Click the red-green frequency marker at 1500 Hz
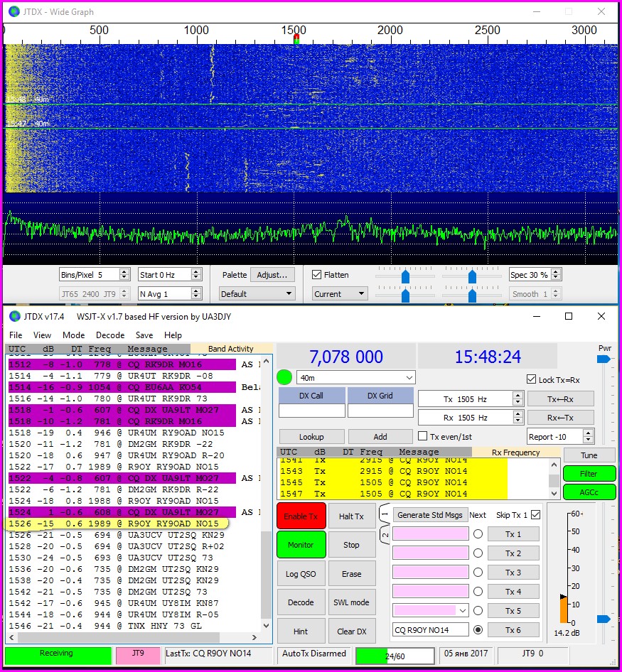 coord(296,39)
